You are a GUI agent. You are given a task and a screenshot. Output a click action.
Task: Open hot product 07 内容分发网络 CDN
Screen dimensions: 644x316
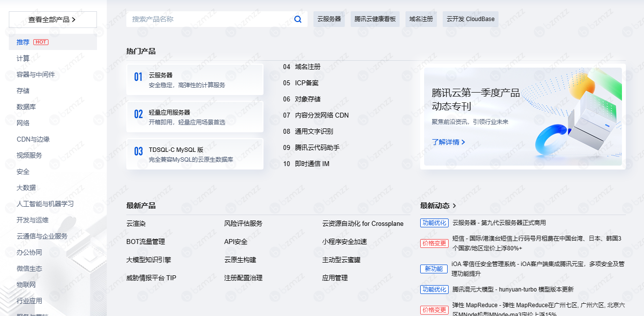tap(316, 115)
